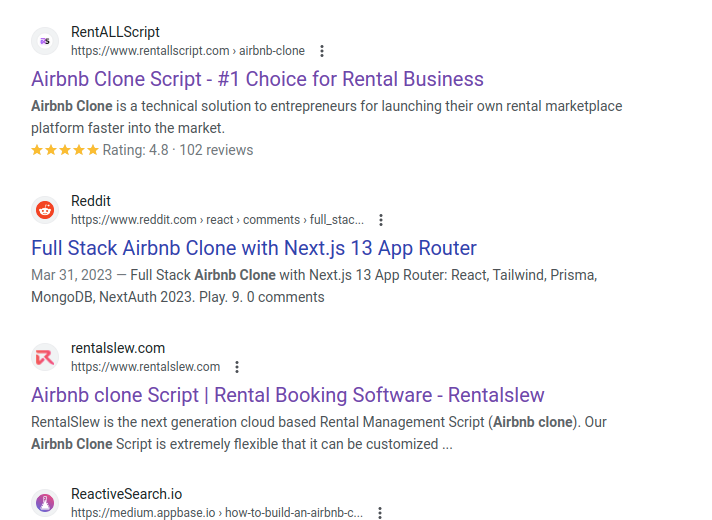Click the ReactiveSearch.io purple favicon
Image resolution: width=712 pixels, height=520 pixels.
45,503
